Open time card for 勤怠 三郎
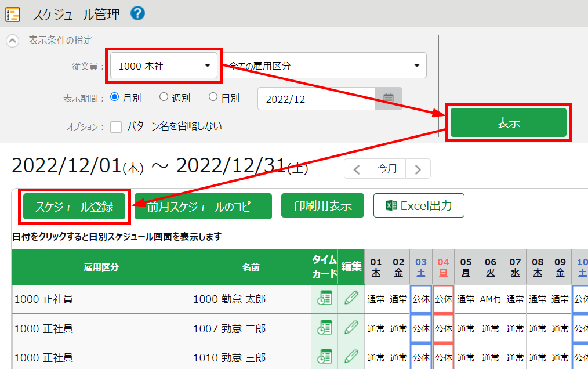The image size is (588, 369). (x=324, y=356)
